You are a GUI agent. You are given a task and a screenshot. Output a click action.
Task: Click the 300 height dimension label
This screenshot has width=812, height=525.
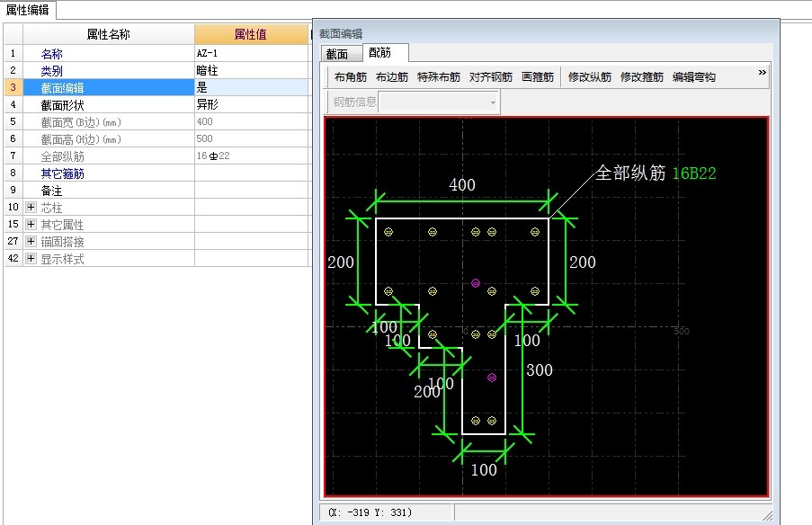pyautogui.click(x=540, y=370)
